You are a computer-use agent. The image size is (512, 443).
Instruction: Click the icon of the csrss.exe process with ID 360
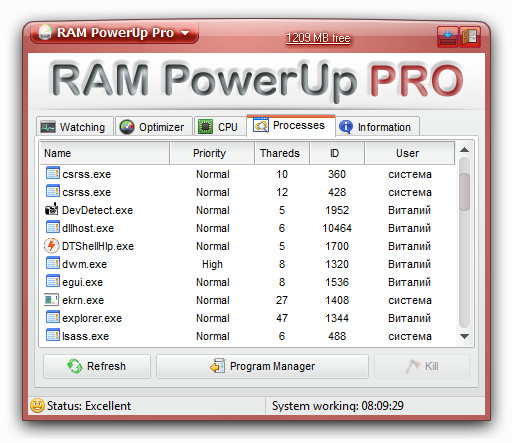[52, 173]
